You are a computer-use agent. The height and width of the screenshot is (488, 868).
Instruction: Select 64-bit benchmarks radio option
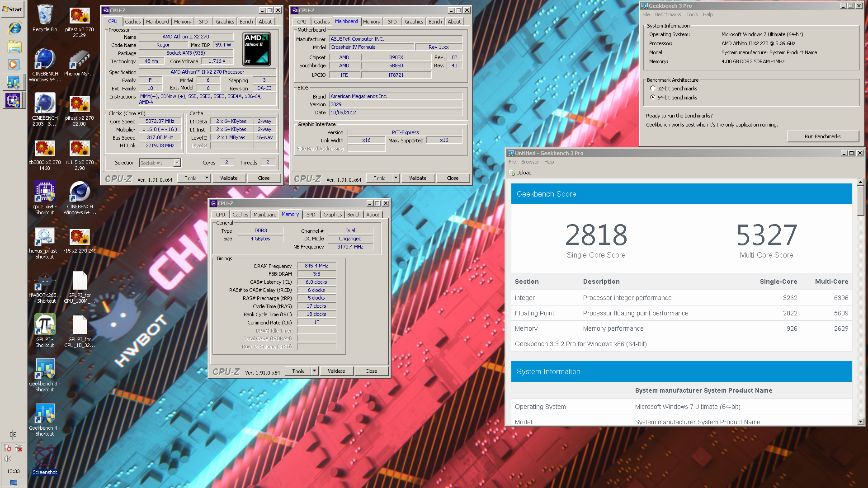coord(652,97)
